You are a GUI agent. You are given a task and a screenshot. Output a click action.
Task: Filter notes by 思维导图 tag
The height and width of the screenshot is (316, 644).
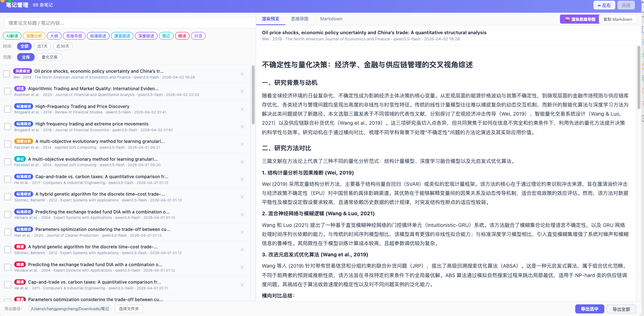coord(74,36)
